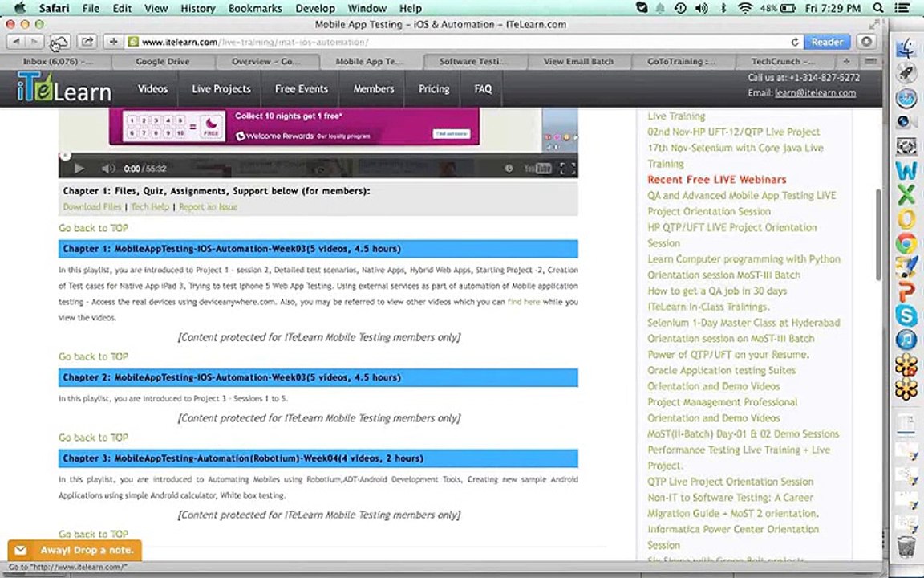The height and width of the screenshot is (578, 924).
Task: Open Safari downloads button
Action: (866, 42)
